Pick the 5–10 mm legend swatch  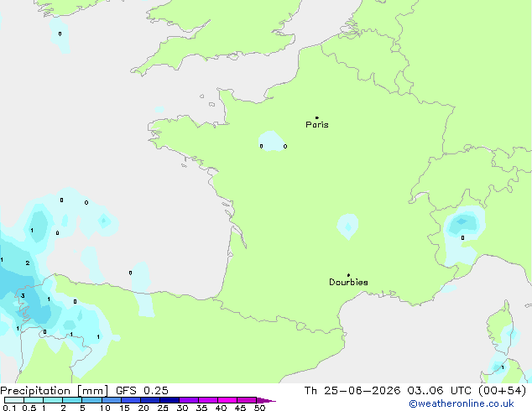point(91,400)
